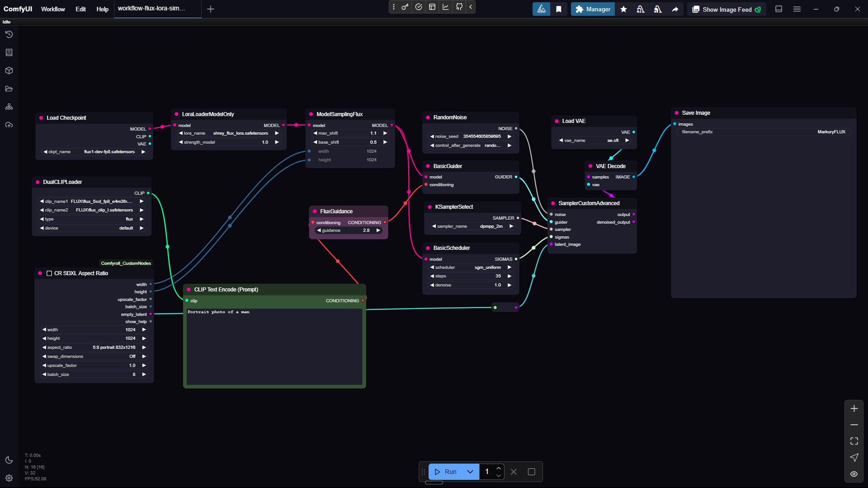Show Image Feed
The height and width of the screenshot is (488, 868).
[726, 9]
